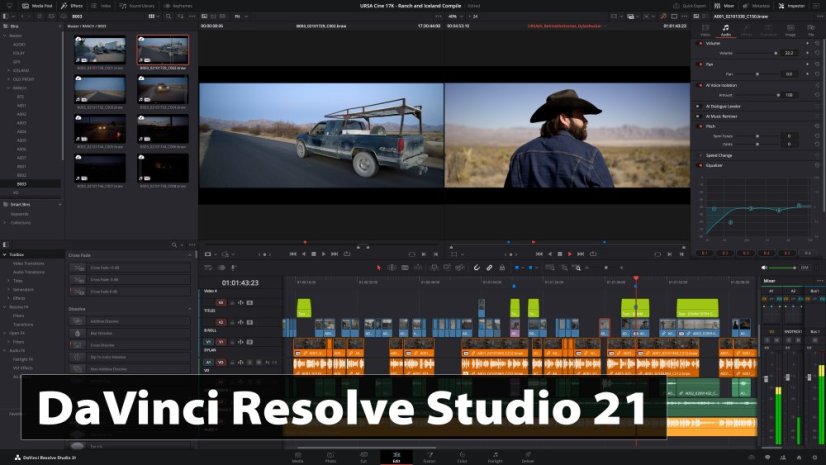Click the timeline timecode 01:01:43:23
826x465 pixels.
pyautogui.click(x=240, y=283)
